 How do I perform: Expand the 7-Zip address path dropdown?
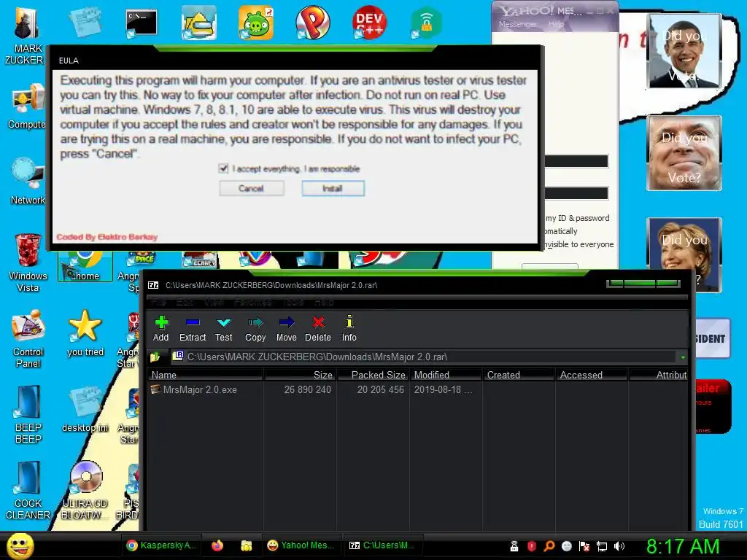tap(683, 357)
